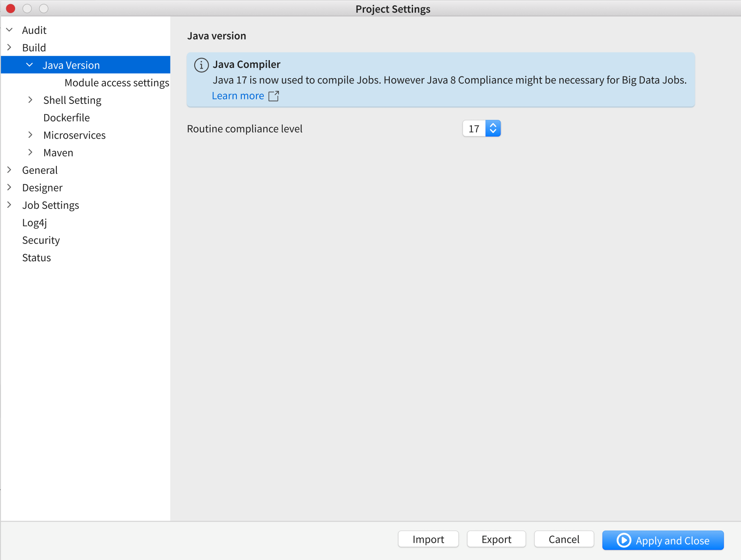Expand the Job Settings section
This screenshot has width=741, height=560.
pos(9,205)
